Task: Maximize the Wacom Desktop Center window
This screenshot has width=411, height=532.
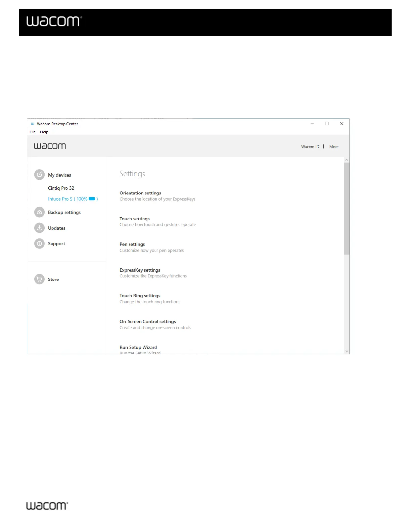Action: pos(327,124)
